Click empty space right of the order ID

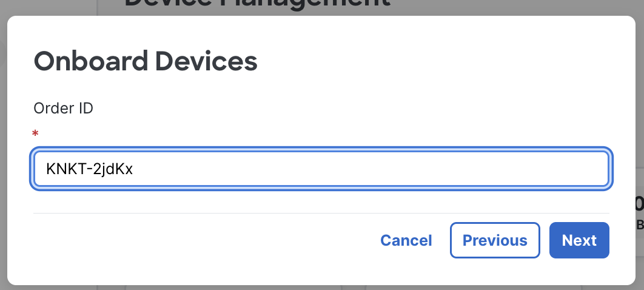[364, 169]
